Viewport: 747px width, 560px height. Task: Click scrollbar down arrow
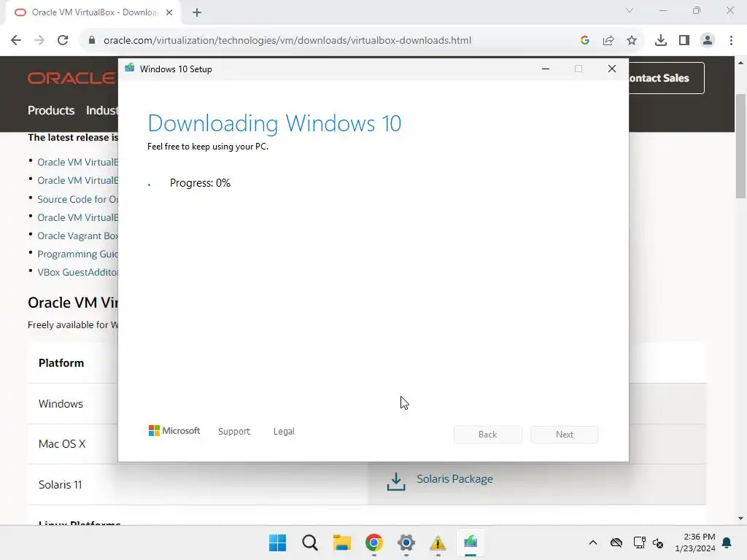[x=740, y=518]
